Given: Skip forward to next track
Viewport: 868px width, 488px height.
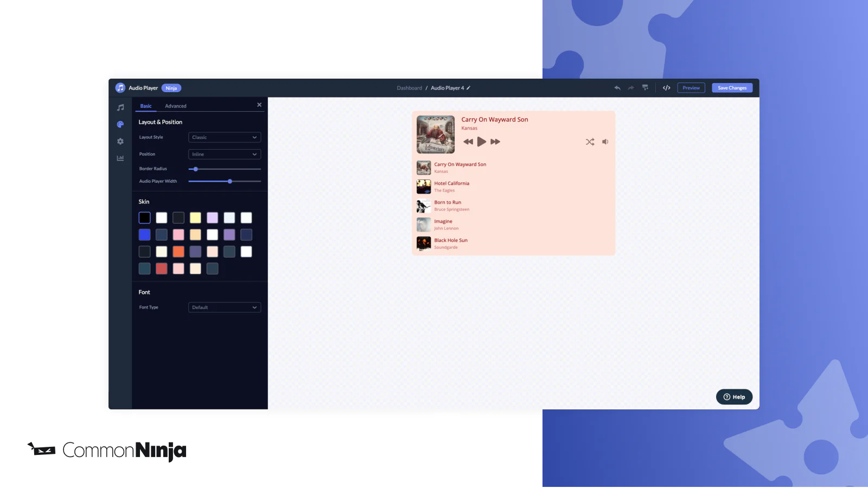Looking at the screenshot, I should click(x=495, y=142).
